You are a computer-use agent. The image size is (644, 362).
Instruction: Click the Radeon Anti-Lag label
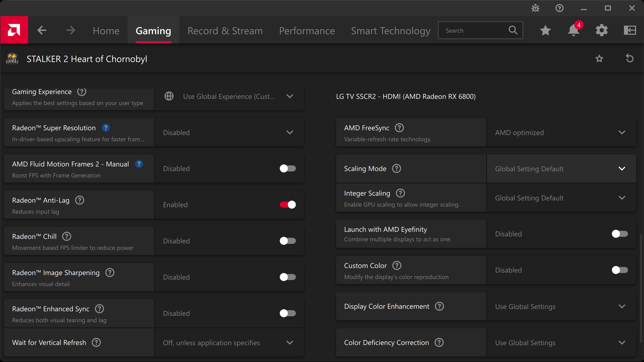[41, 200]
